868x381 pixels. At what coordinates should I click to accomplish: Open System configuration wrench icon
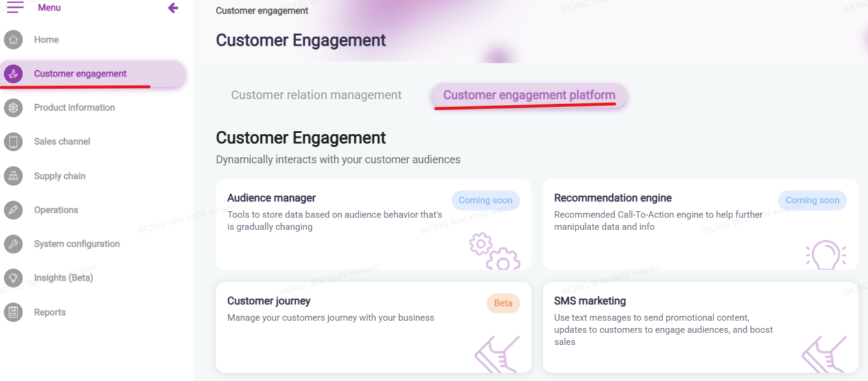[13, 244]
